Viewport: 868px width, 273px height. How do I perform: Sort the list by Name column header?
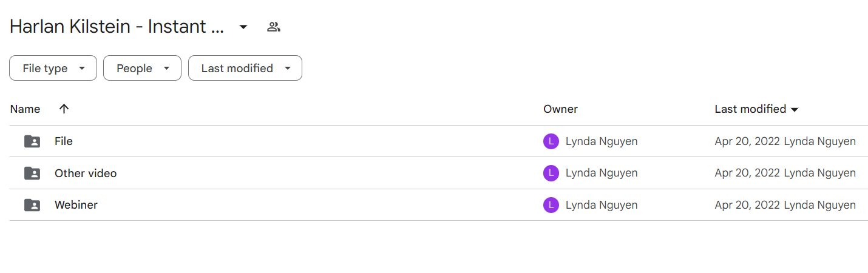pyautogui.click(x=25, y=109)
